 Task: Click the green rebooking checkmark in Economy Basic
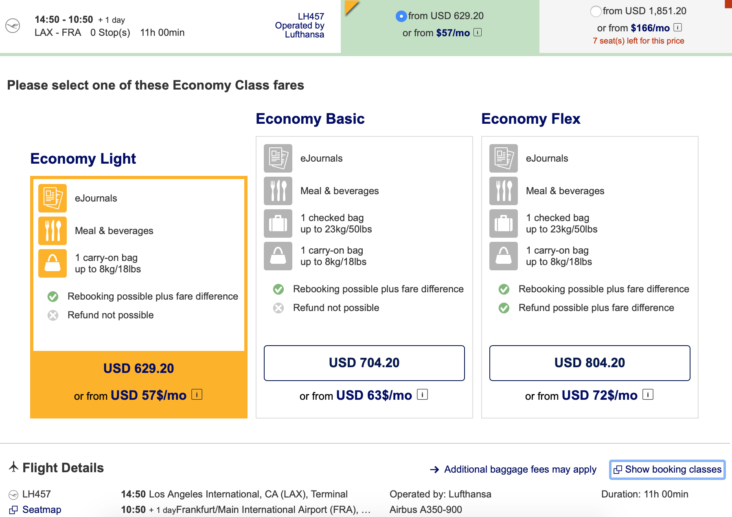[278, 289]
